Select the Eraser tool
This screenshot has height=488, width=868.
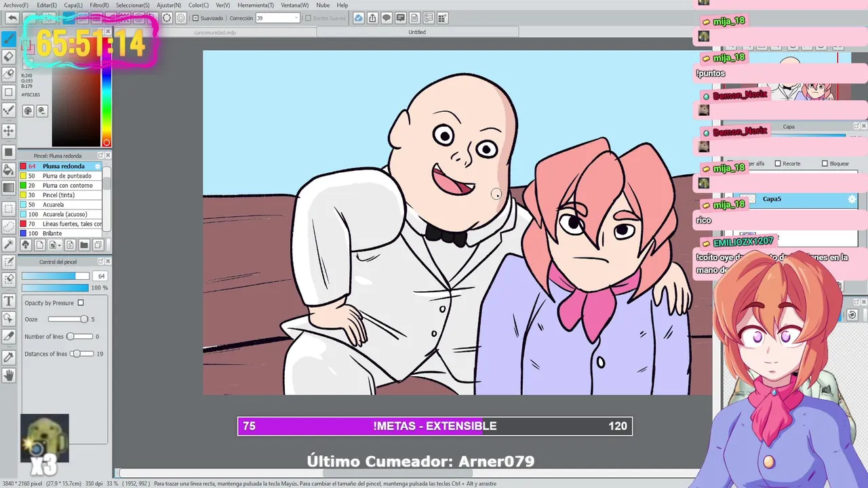pos(9,56)
